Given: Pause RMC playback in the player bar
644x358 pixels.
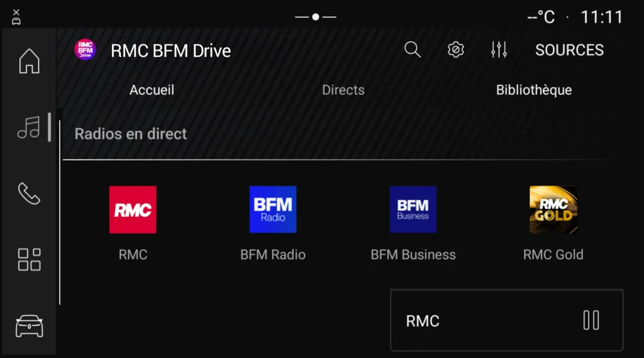Looking at the screenshot, I should click(x=590, y=320).
